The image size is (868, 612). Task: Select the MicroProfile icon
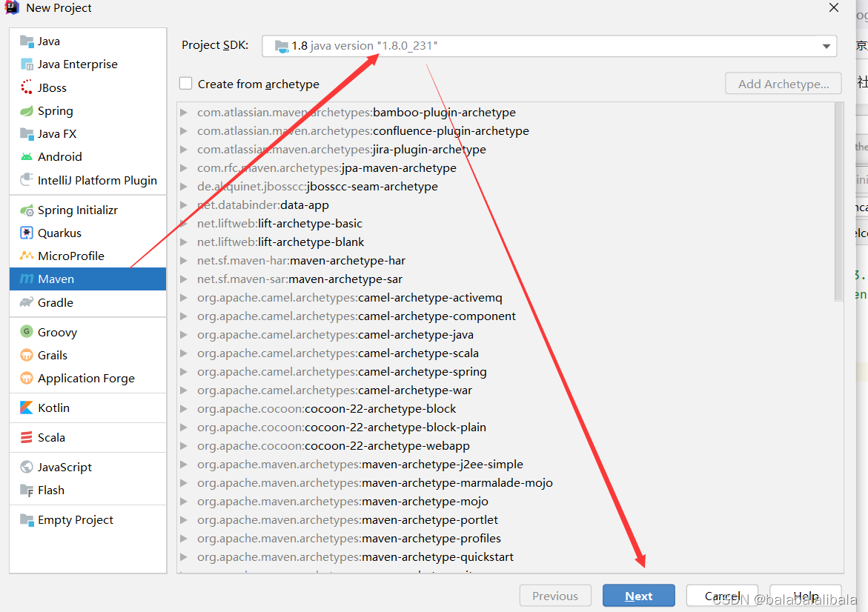point(27,256)
